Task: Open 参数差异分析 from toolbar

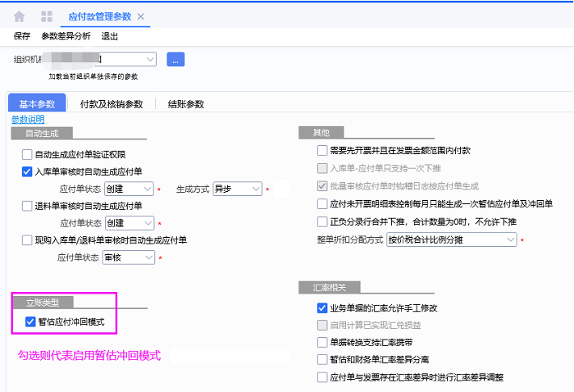Action: click(66, 36)
